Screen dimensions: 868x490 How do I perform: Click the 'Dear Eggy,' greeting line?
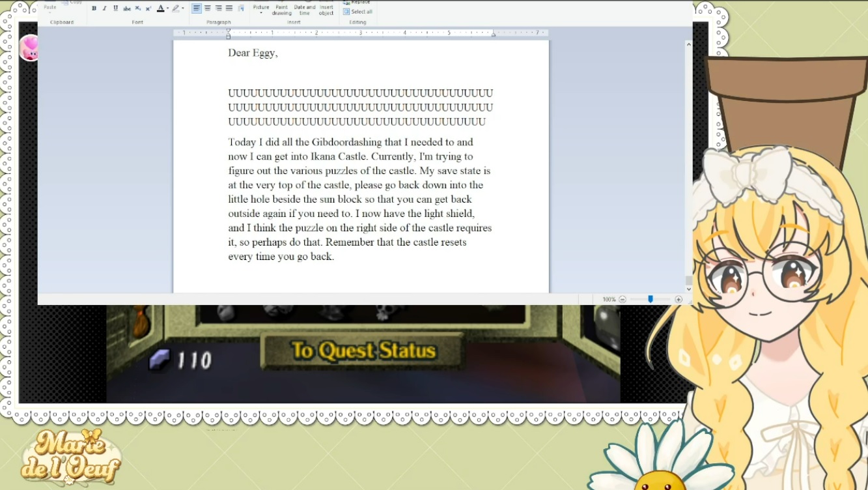coord(253,53)
